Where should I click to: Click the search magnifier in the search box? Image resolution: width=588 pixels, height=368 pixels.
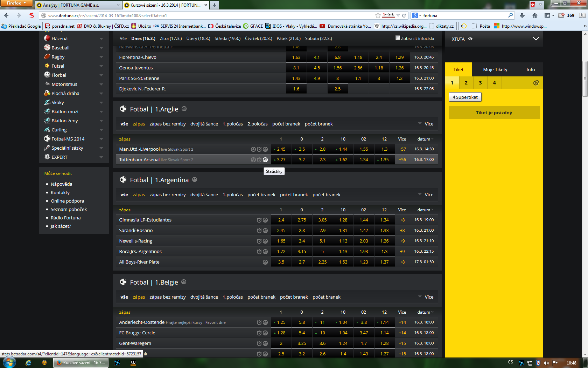[510, 15]
